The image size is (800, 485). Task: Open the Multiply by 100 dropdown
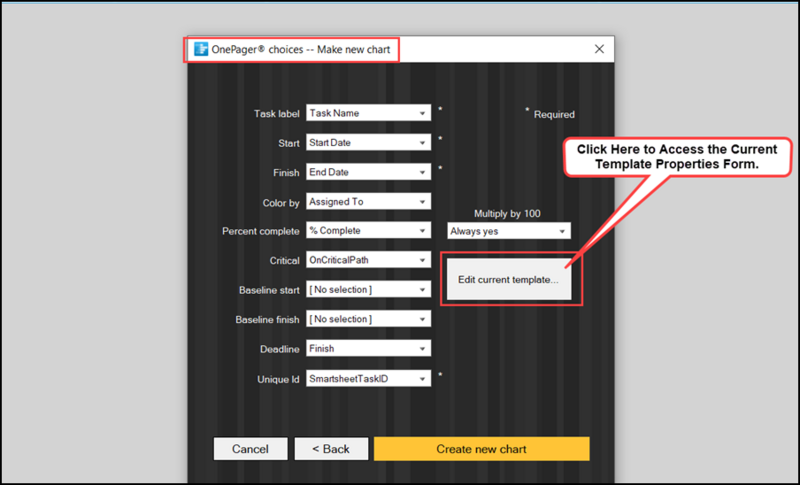[509, 231]
